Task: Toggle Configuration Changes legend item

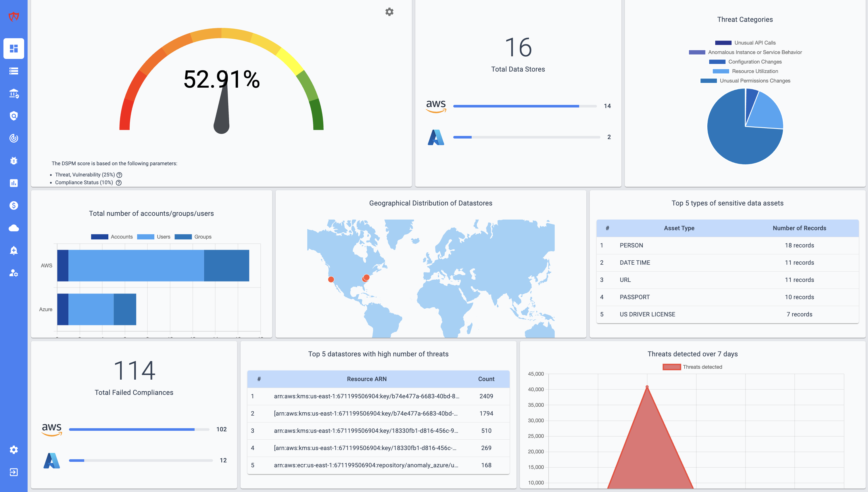Action: point(745,61)
